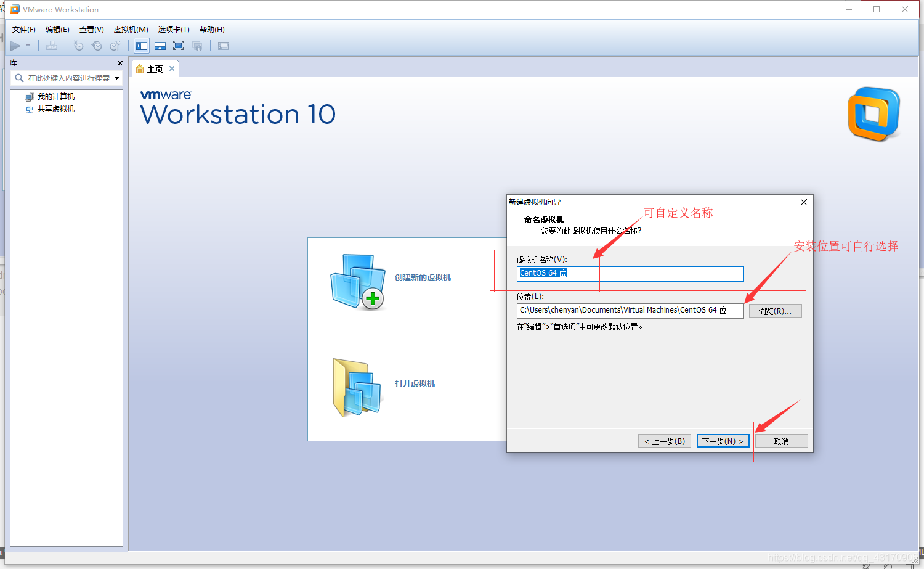Click the 打开虚拟机 folder icon
The image size is (924, 569).
tap(357, 388)
